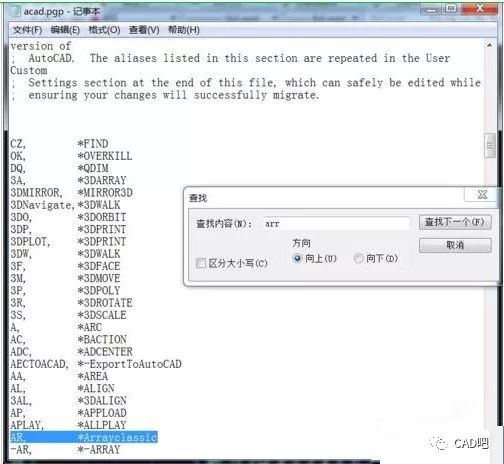Focus the 查找内容 input field
The width and height of the screenshot is (504, 464).
pyautogui.click(x=336, y=223)
